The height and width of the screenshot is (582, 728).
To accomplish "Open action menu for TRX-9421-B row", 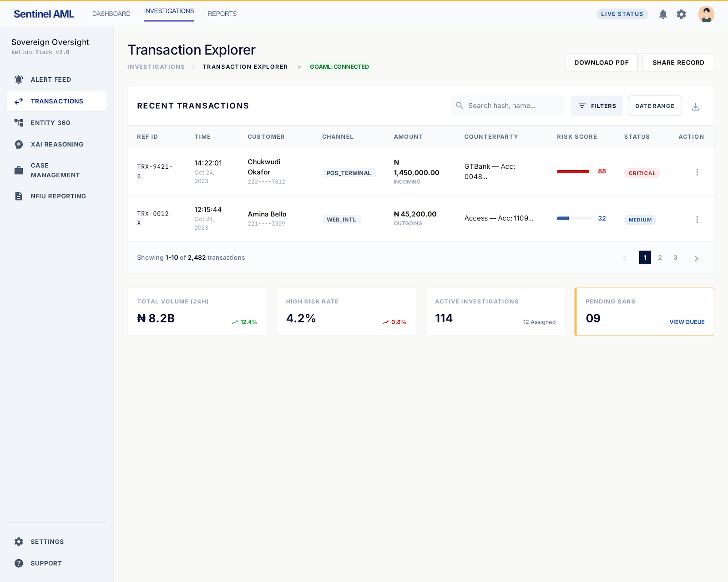I will click(x=697, y=172).
